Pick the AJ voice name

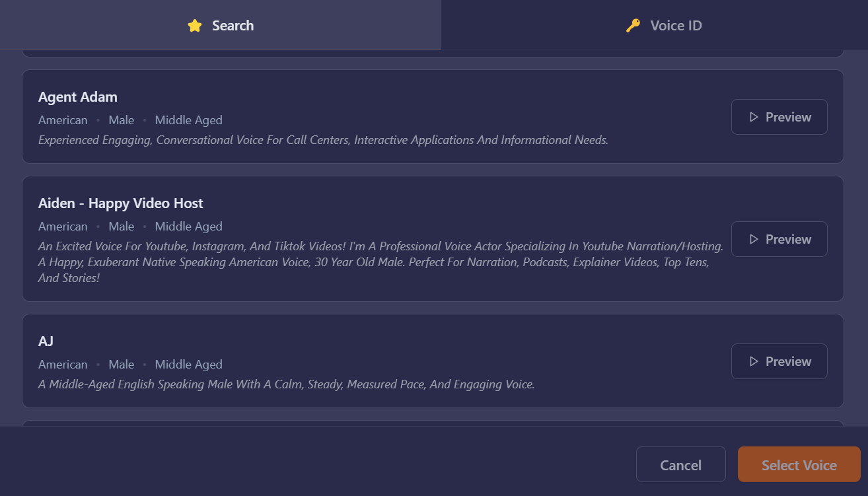click(46, 341)
